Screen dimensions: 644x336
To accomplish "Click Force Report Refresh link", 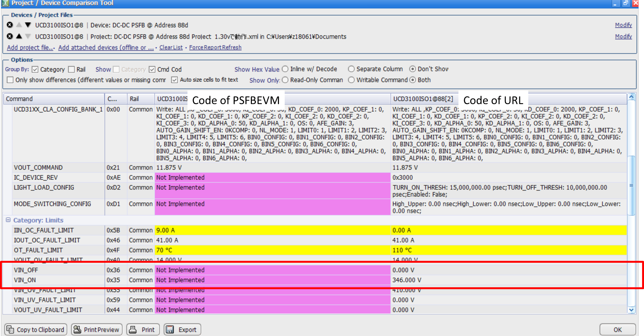I will tap(215, 47).
